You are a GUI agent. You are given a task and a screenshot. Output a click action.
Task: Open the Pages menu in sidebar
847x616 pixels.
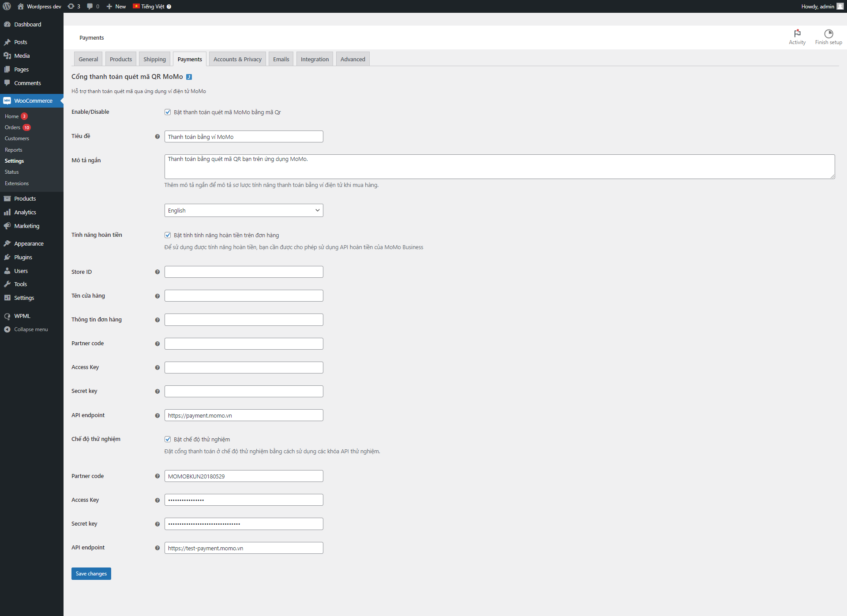pos(21,69)
